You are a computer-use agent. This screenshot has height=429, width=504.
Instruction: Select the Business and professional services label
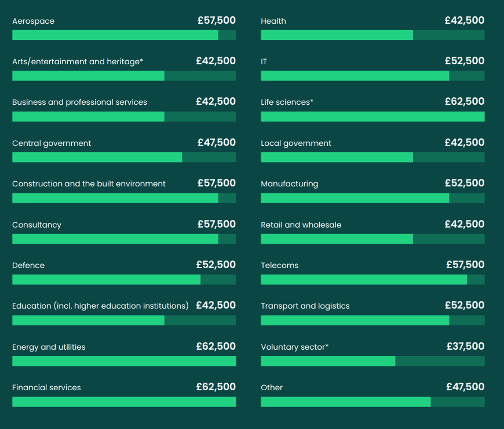click(x=79, y=102)
